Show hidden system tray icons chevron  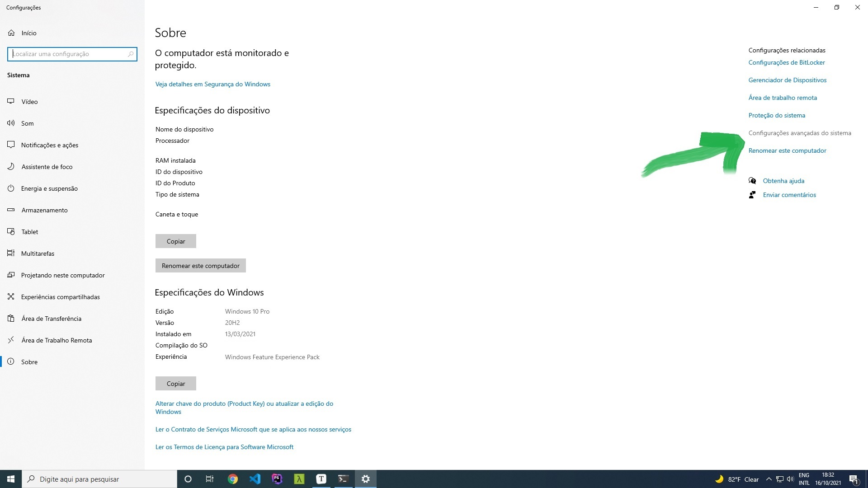click(x=769, y=479)
